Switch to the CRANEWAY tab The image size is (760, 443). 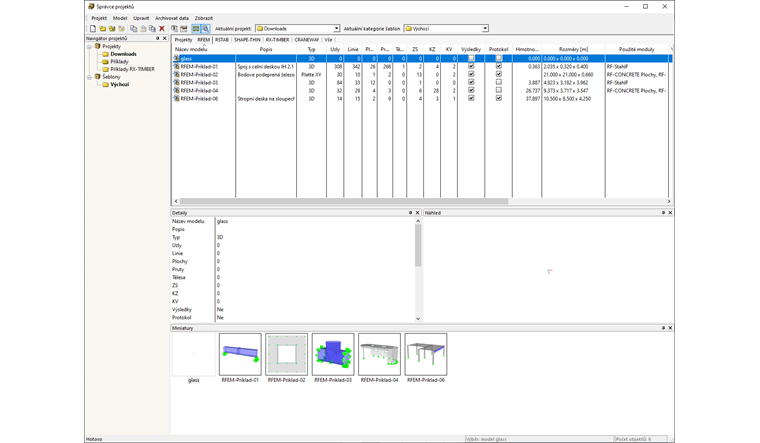coord(307,40)
